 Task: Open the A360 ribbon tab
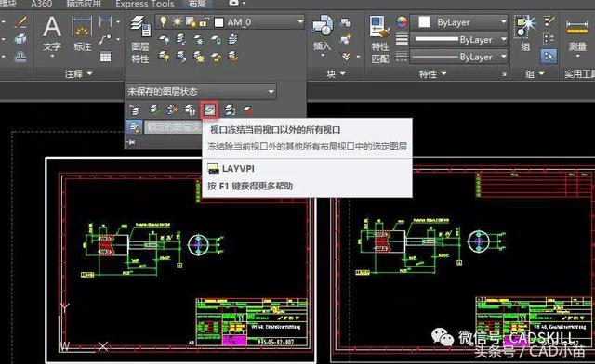coord(41,4)
